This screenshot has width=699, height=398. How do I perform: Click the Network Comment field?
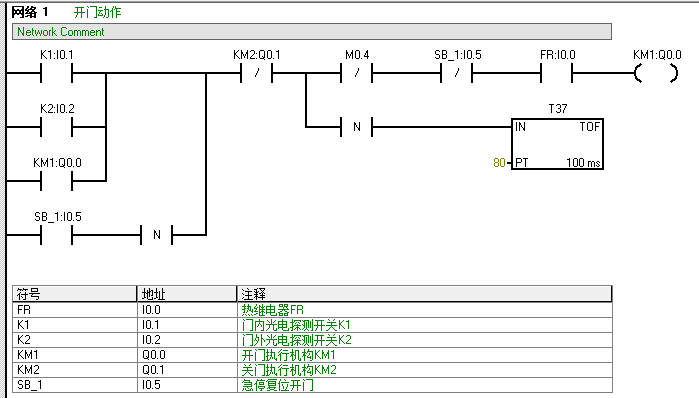[x=312, y=32]
